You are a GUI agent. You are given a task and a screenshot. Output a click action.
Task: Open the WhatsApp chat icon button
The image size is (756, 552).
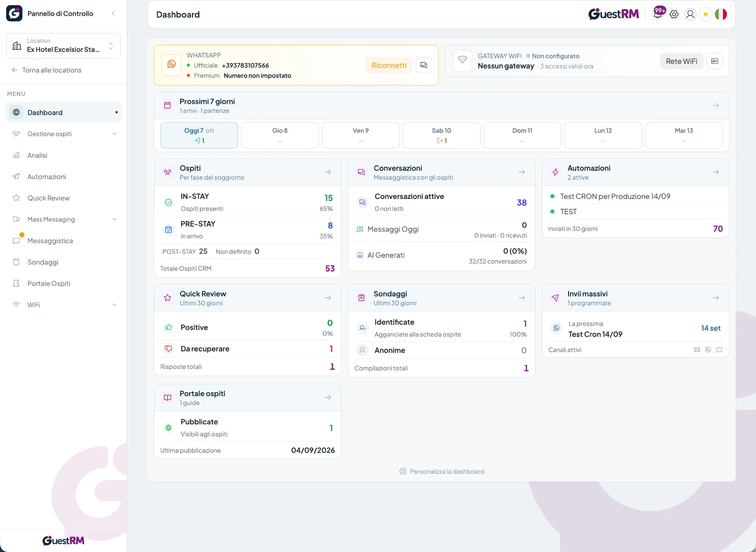[x=424, y=65]
